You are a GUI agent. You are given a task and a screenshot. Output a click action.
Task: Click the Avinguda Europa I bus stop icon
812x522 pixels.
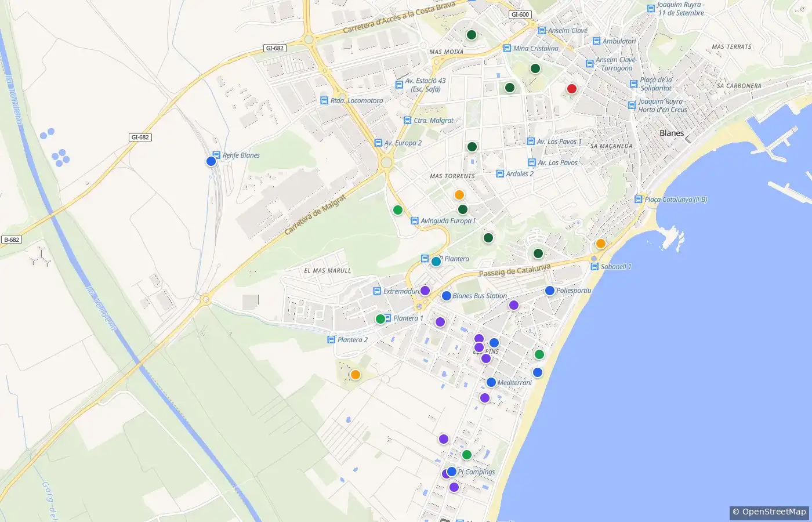pyautogui.click(x=414, y=220)
